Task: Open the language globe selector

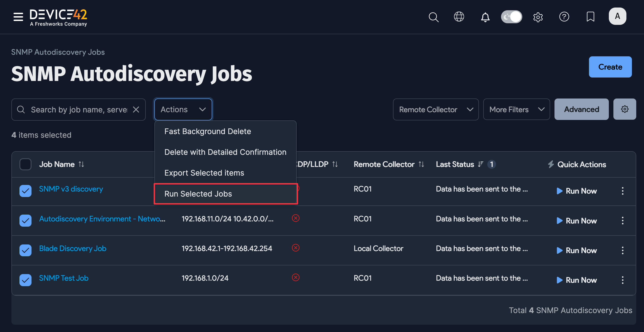Action: 459,17
